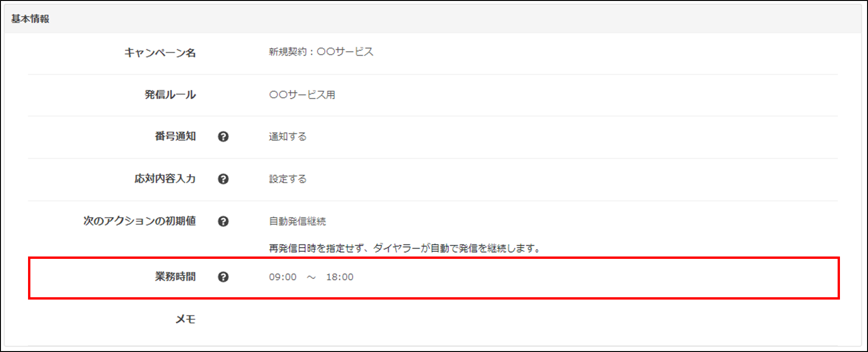
Task: Click the 業務時間 label text
Action: click(175, 277)
